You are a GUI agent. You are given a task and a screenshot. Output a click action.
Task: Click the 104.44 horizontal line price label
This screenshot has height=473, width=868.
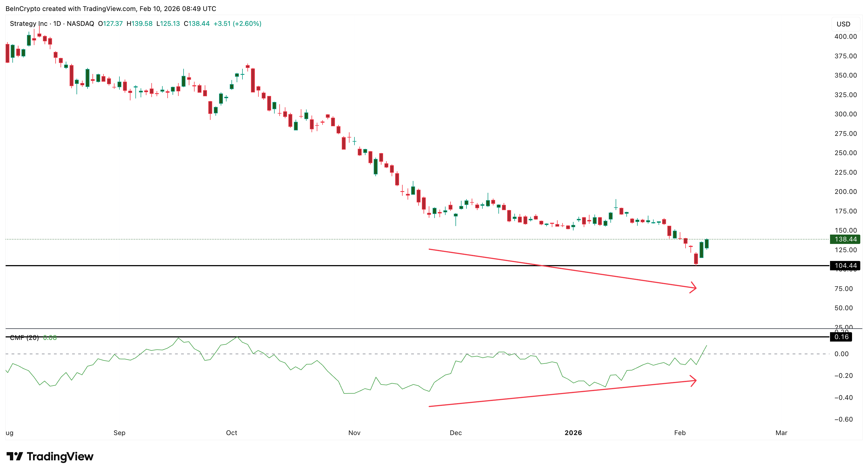pyautogui.click(x=845, y=266)
